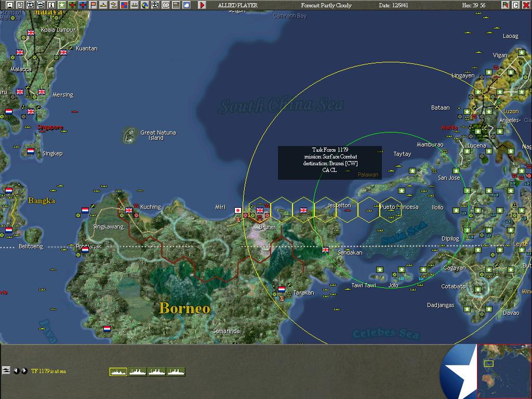Click the Taytay location label on Palawan

tap(403, 154)
